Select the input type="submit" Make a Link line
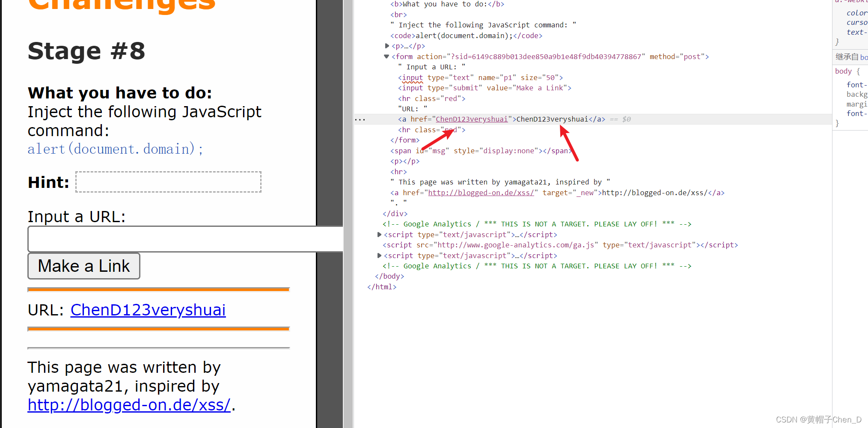The height and width of the screenshot is (428, 868). [x=485, y=88]
